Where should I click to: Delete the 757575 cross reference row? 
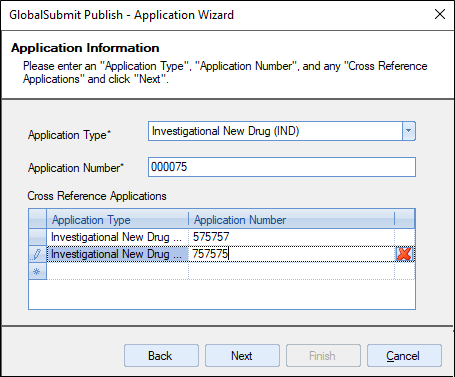[x=404, y=254]
